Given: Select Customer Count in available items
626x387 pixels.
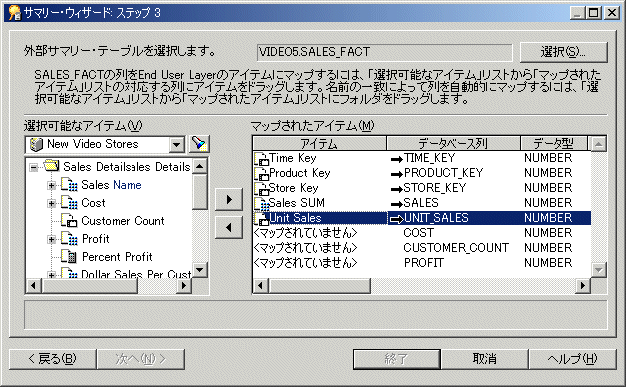Looking at the screenshot, I should pyautogui.click(x=123, y=221).
